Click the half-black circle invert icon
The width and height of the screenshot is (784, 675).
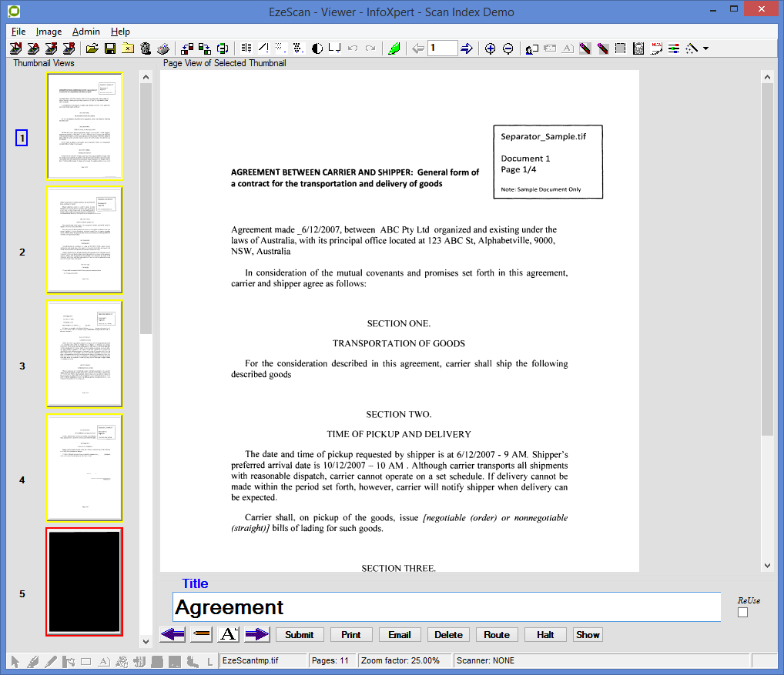(317, 48)
